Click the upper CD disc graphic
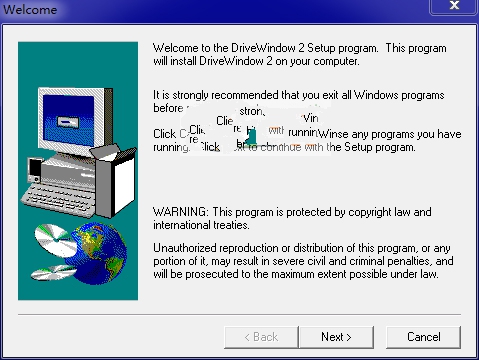The width and height of the screenshot is (479, 360). click(55, 239)
